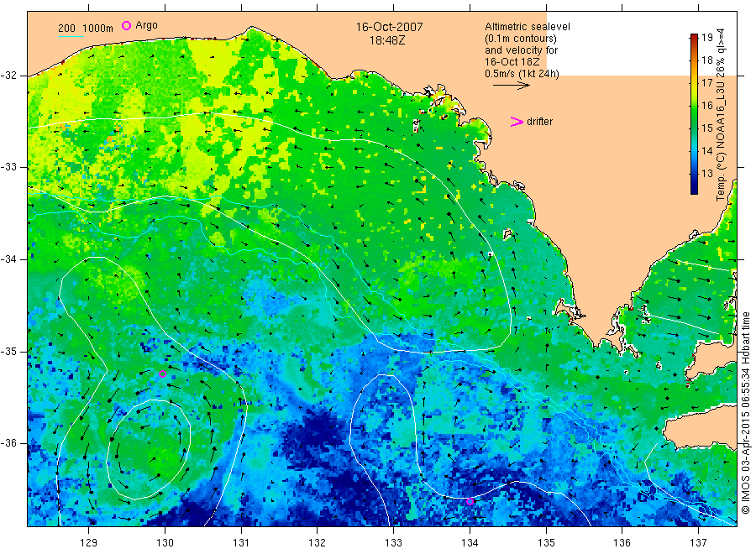This screenshot has height=554, width=756.
Task: Click the 'drifter' legend label
Action: pyautogui.click(x=539, y=122)
